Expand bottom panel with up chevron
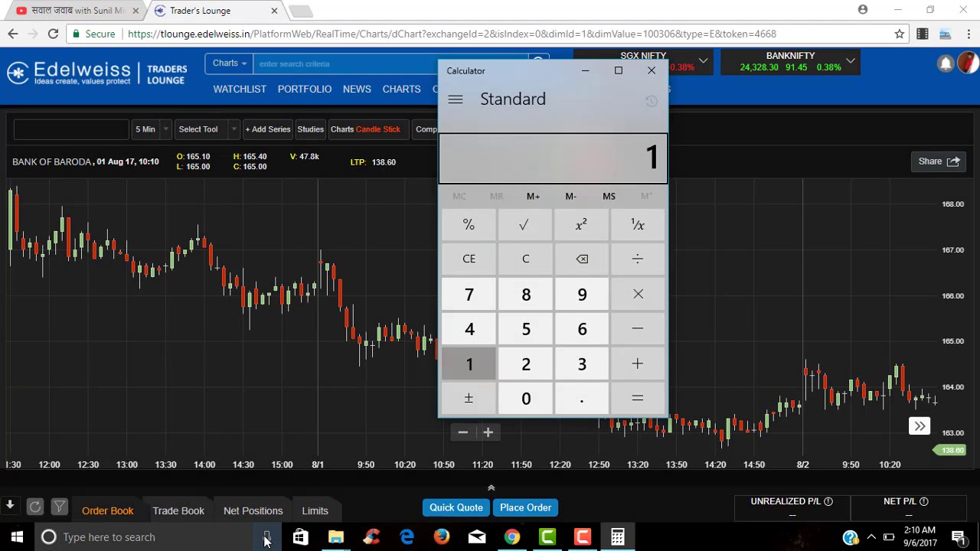Viewport: 980px width, 551px height. [x=492, y=487]
